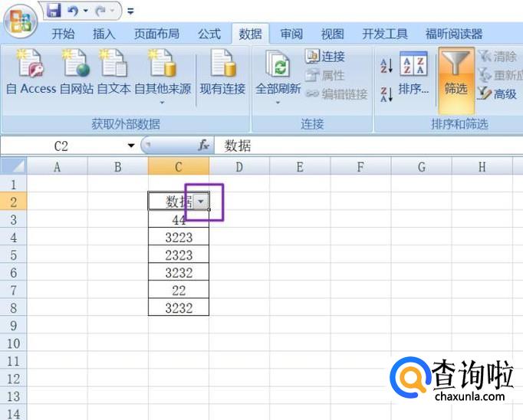Select row 10 header
Screen dimensions: 523x420
click(x=13, y=343)
